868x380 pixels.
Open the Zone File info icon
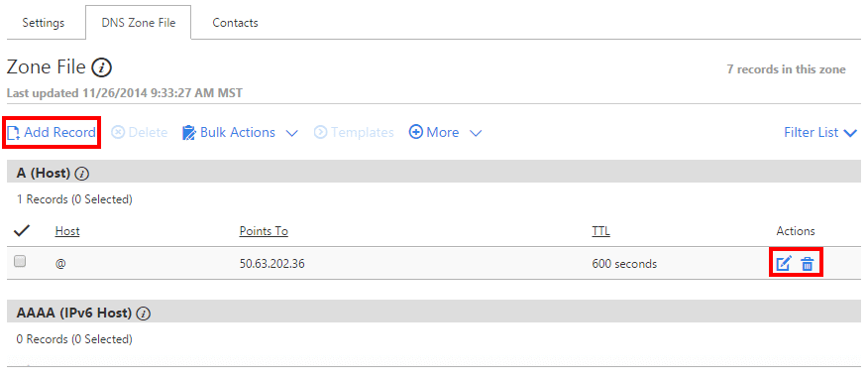point(102,68)
